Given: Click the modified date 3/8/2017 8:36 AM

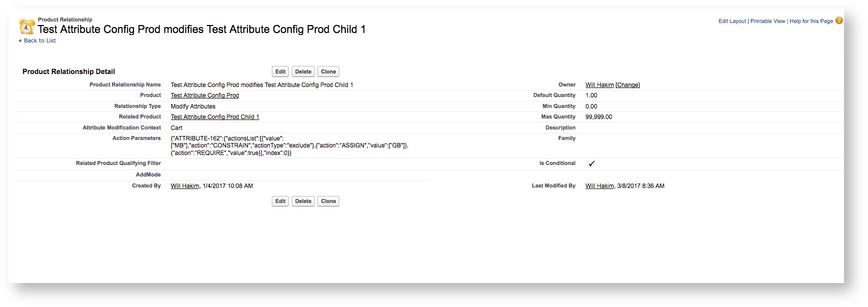Looking at the screenshot, I should point(641,186).
